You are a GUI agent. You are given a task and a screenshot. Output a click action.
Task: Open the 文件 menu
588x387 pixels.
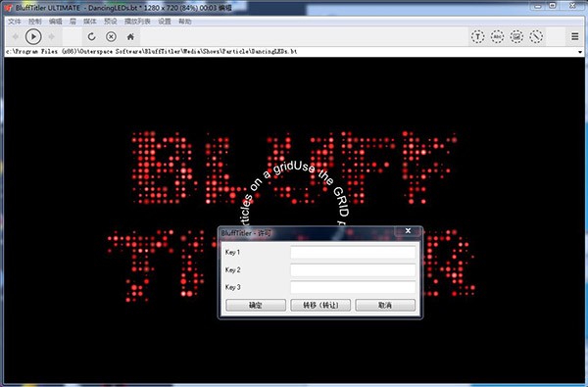15,22
